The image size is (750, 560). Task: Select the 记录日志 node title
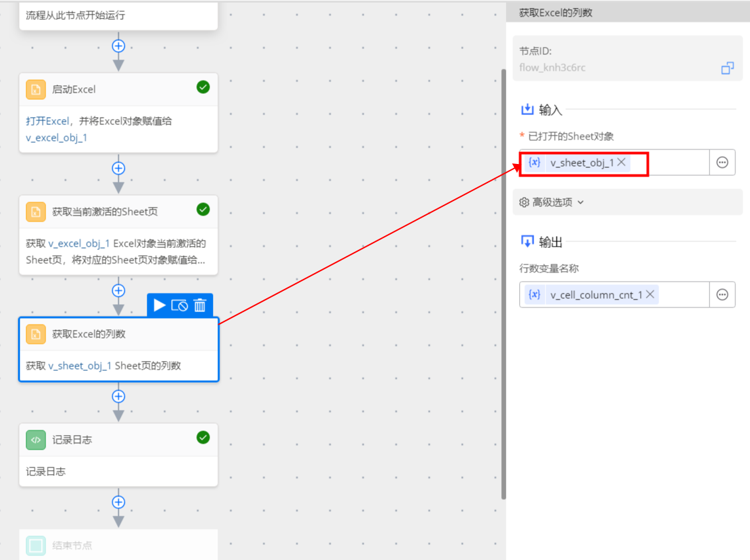coord(71,440)
